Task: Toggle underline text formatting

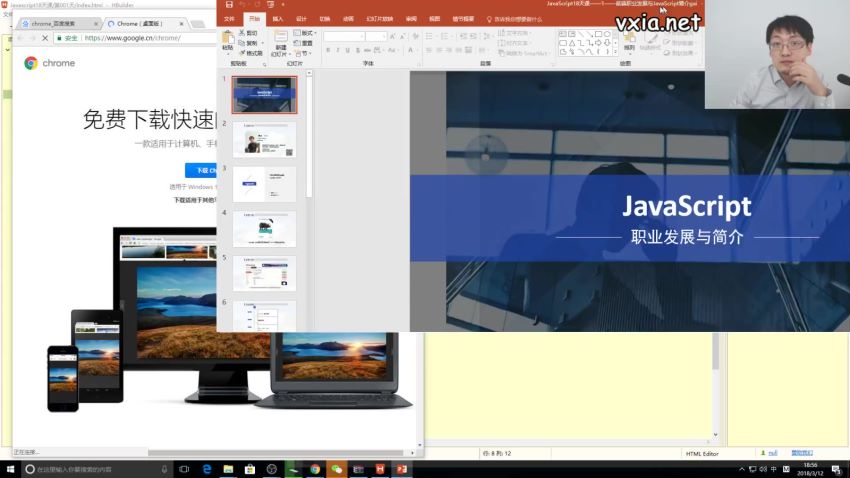Action: tap(349, 50)
